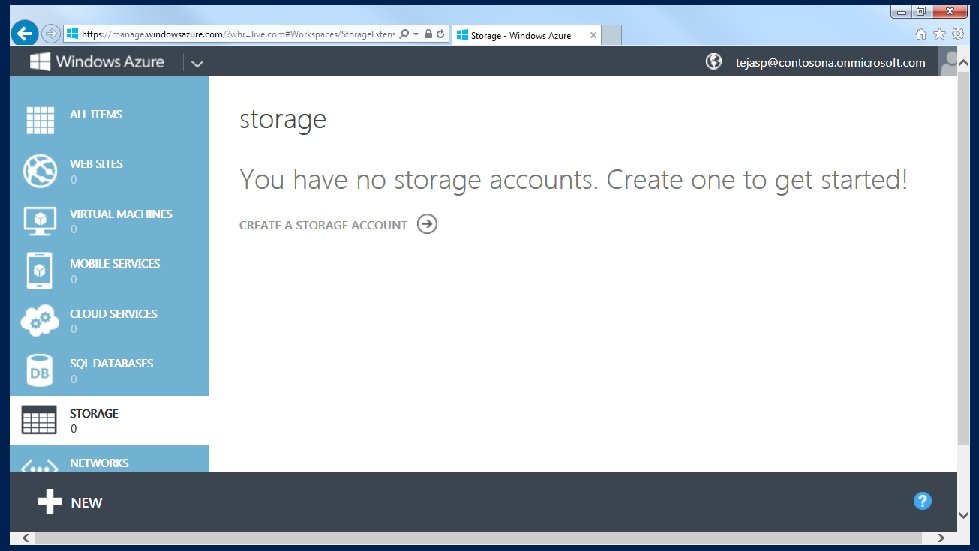Click the browser Home icon
Viewport: 979px width, 551px height.
[920, 34]
